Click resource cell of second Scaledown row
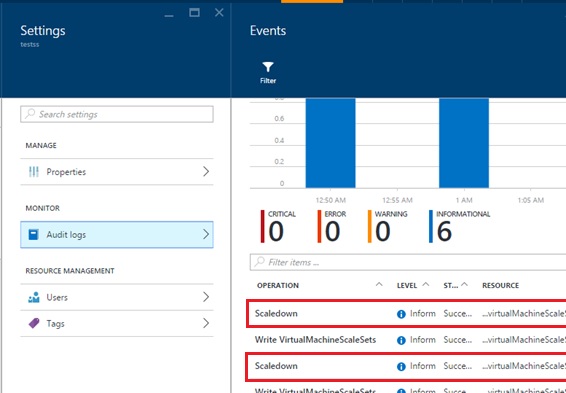Screen dimensions: 566x393 pyautogui.click(x=524, y=366)
